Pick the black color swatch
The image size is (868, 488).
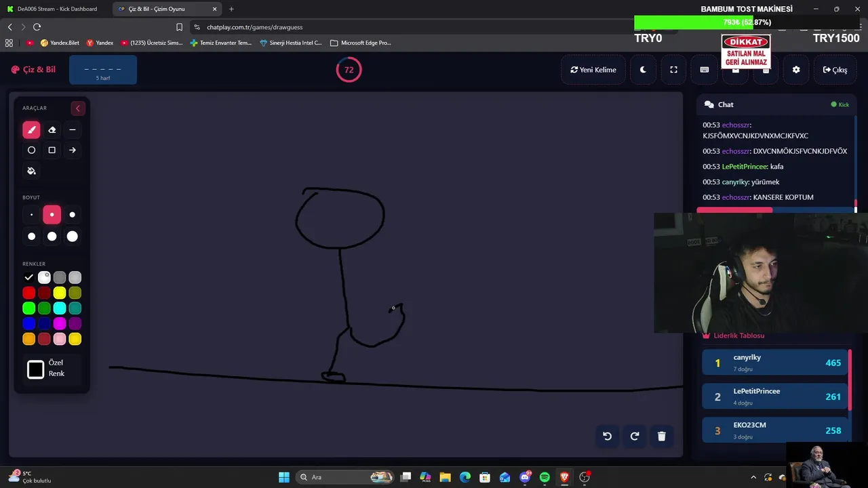coord(28,277)
